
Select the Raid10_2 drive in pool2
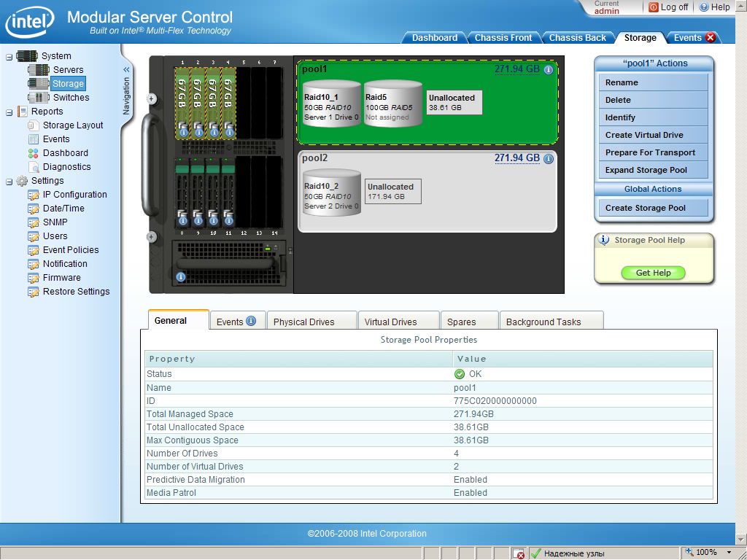coord(332,193)
